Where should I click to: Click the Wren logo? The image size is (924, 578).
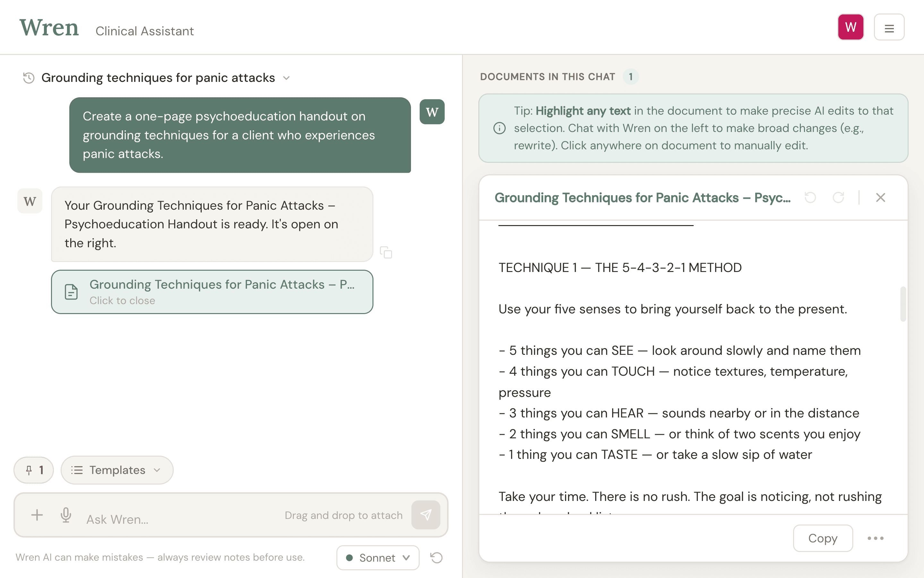[x=49, y=28]
